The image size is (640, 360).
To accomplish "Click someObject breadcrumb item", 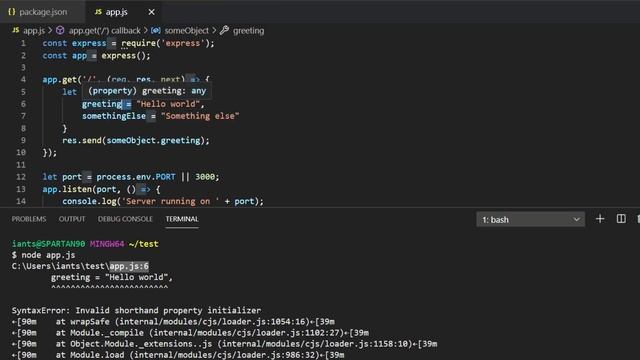I will pos(186,31).
